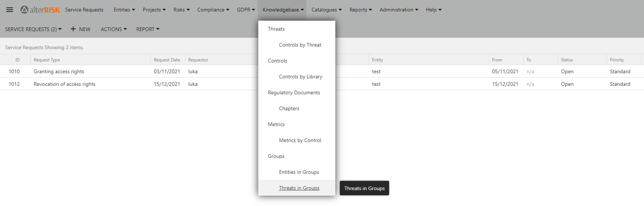
Task: Choose Controls by Library menu entry
Action: (300, 77)
